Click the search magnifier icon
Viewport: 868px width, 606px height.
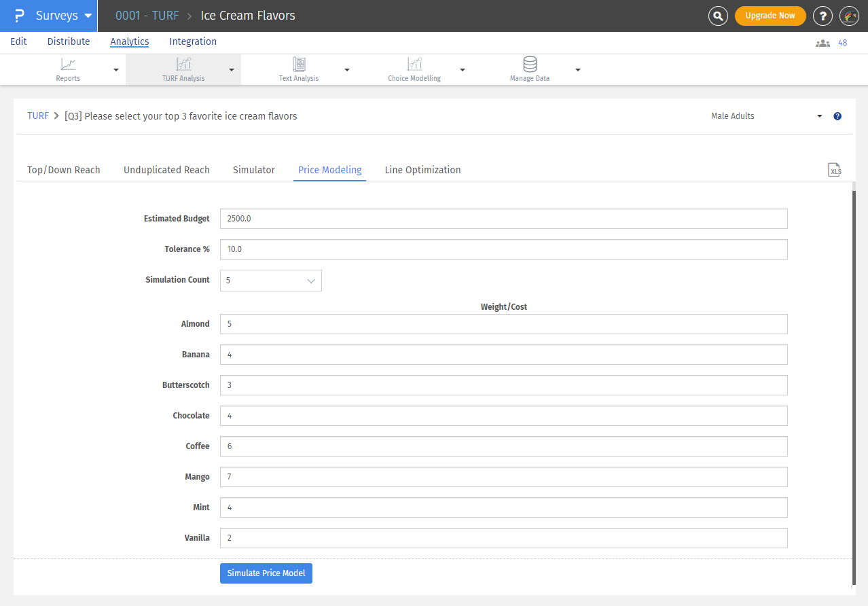718,16
